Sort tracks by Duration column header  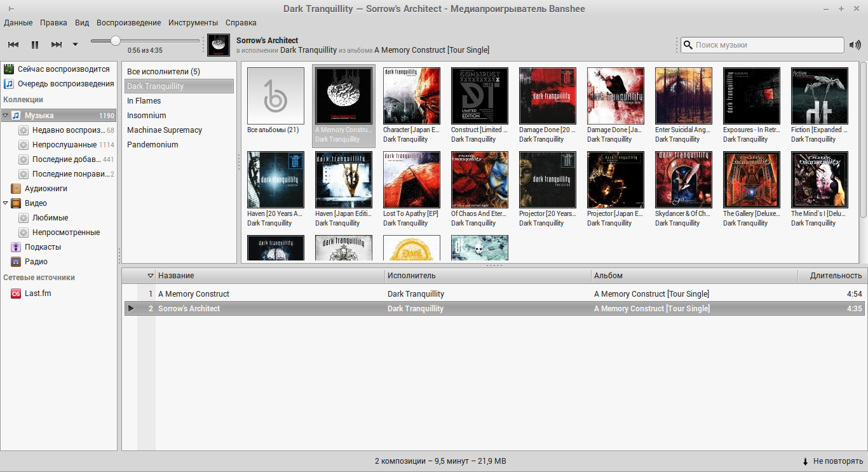point(835,276)
